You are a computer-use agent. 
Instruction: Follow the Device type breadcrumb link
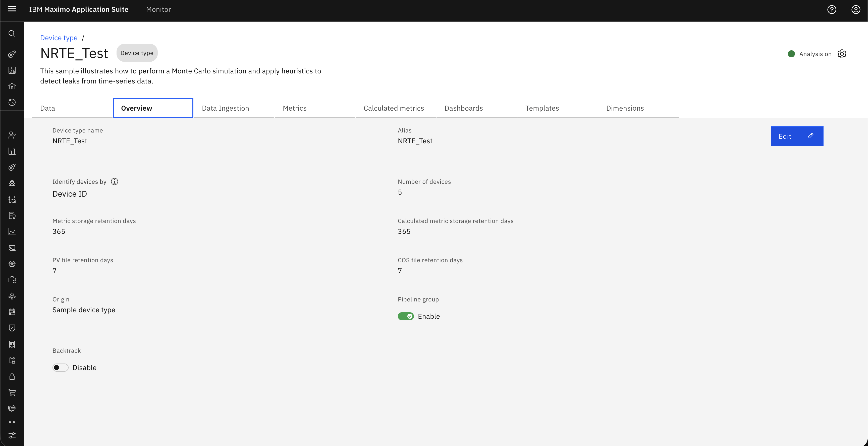[x=59, y=38]
